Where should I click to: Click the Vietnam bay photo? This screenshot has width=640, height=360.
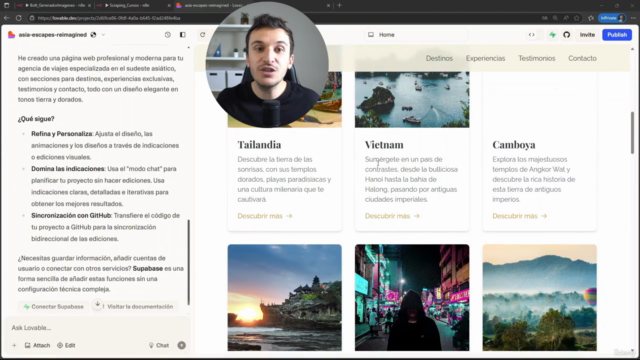click(x=412, y=100)
